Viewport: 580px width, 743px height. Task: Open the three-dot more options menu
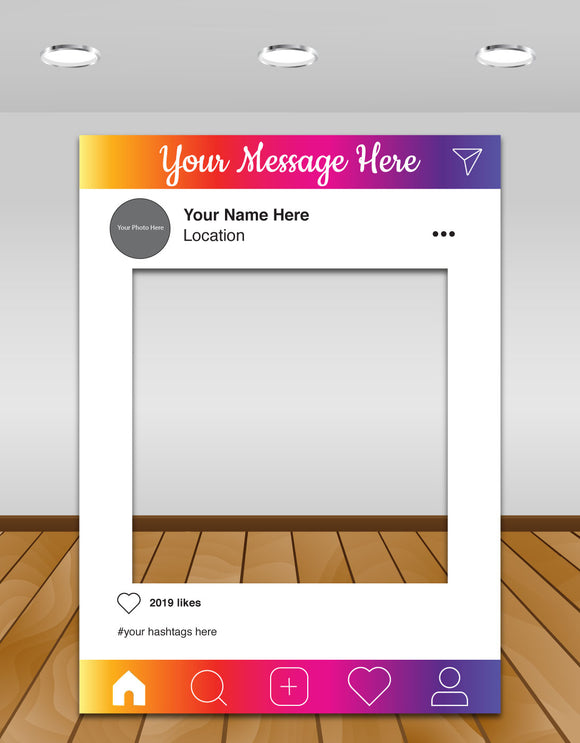[x=444, y=234]
